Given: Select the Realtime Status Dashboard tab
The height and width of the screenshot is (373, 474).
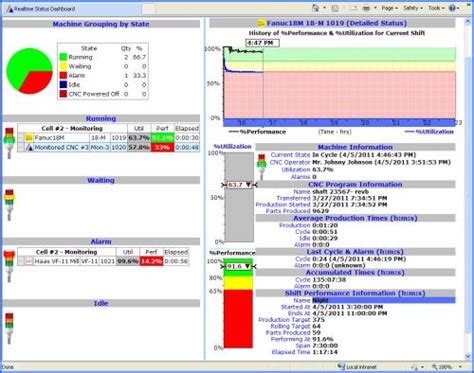Looking at the screenshot, I should 72,9.
